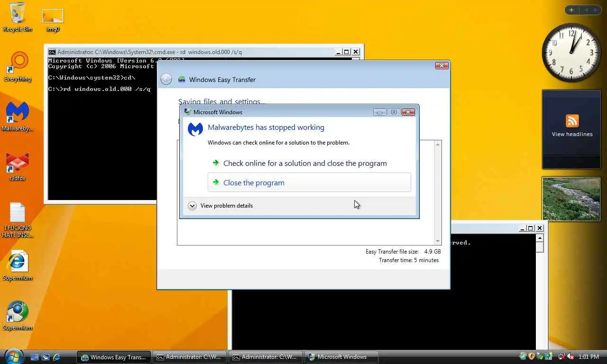This screenshot has width=607, height=364.
Task: Open the security shield tray icon
Action: pyautogui.click(x=531, y=356)
